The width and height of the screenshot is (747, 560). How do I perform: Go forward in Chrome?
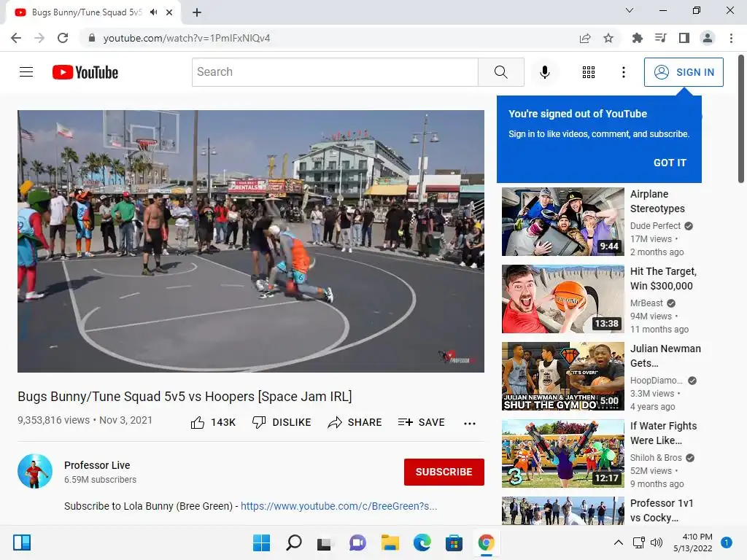pyautogui.click(x=39, y=38)
